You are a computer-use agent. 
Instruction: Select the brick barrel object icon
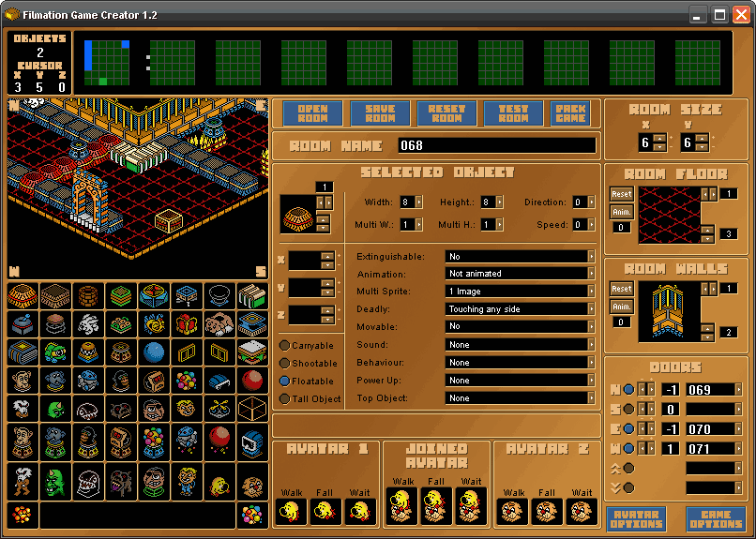tap(88, 296)
